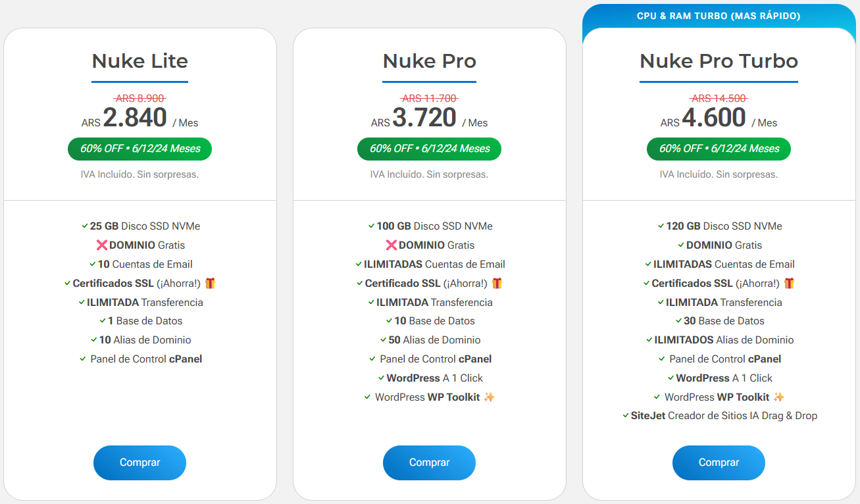Viewport: 860px width, 504px height.
Task: Click the 60% OFF badge under Nuke Pro
Action: [429, 149]
